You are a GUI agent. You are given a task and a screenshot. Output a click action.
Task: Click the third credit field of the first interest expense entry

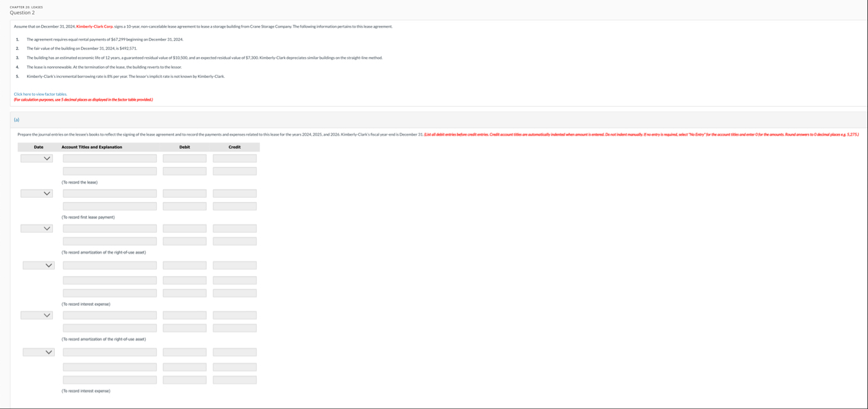pos(235,293)
